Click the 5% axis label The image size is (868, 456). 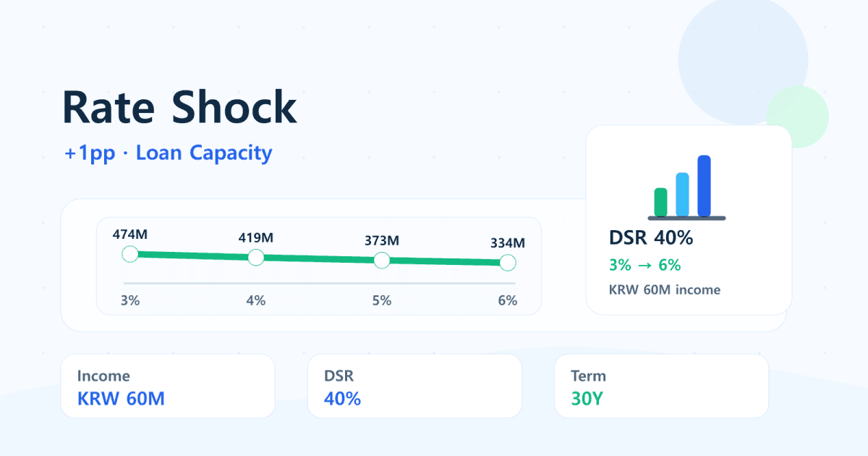tap(382, 300)
